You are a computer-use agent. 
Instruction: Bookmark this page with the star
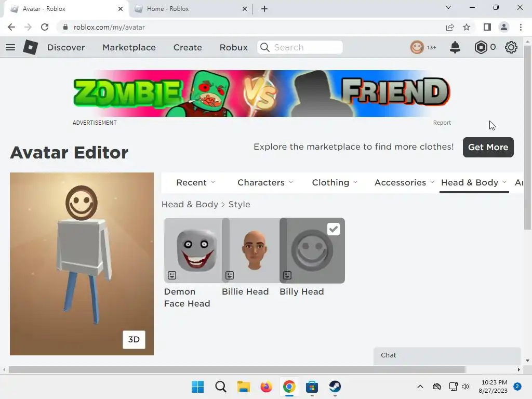[467, 27]
